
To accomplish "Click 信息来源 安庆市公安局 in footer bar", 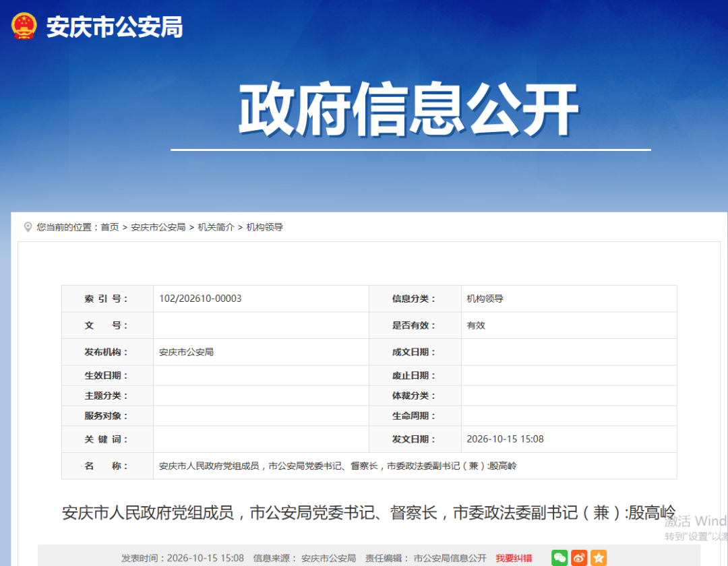I will [x=305, y=558].
